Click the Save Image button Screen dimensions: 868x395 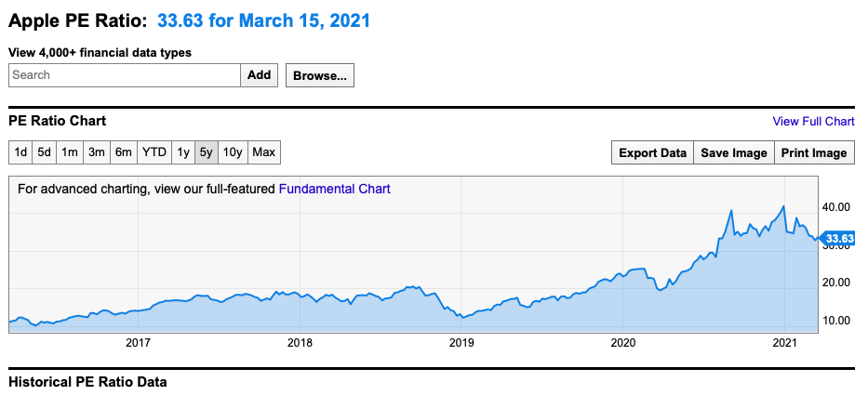pyautogui.click(x=734, y=153)
